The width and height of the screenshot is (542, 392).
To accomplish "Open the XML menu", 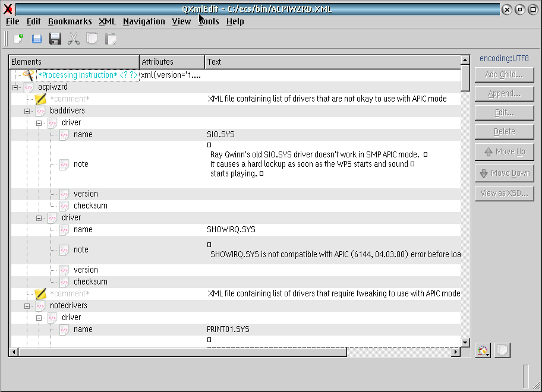I will [107, 21].
